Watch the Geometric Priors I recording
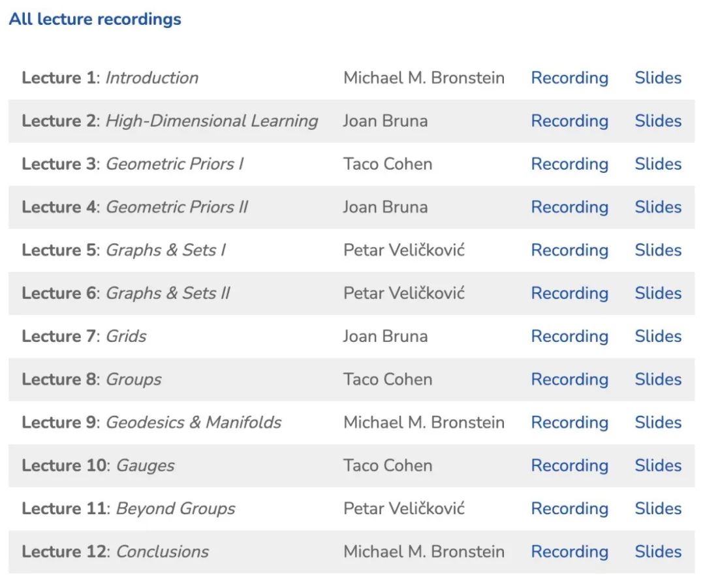Screen dimensions: 705x588 tap(569, 164)
